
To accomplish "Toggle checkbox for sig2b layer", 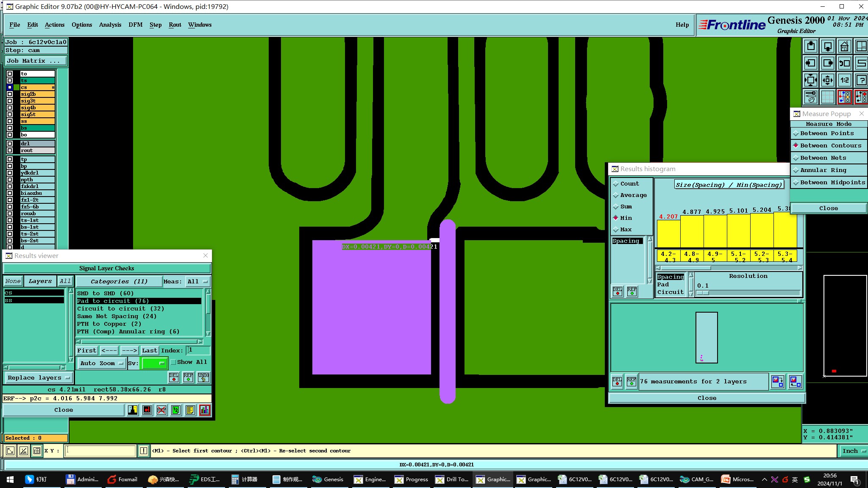I will click(10, 94).
